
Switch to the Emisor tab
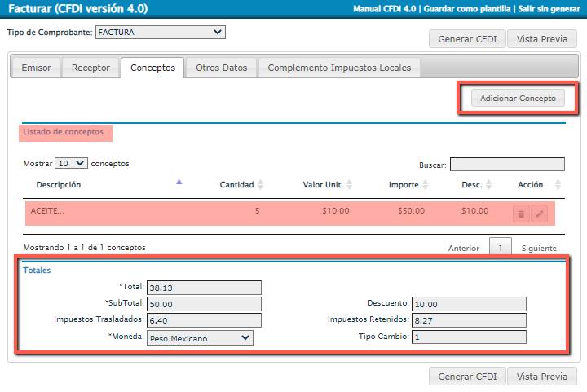pos(36,68)
